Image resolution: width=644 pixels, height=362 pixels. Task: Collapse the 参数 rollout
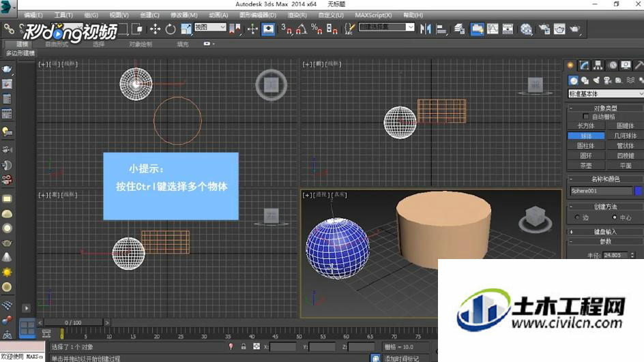click(605, 241)
